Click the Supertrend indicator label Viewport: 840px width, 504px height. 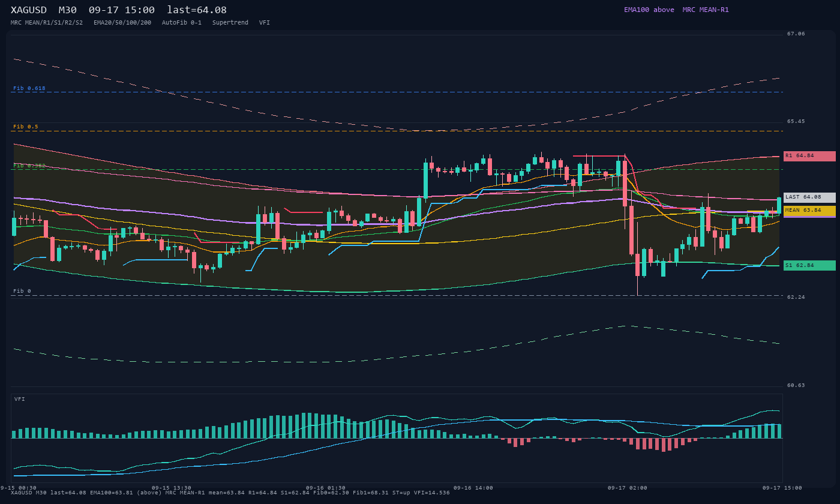[230, 23]
